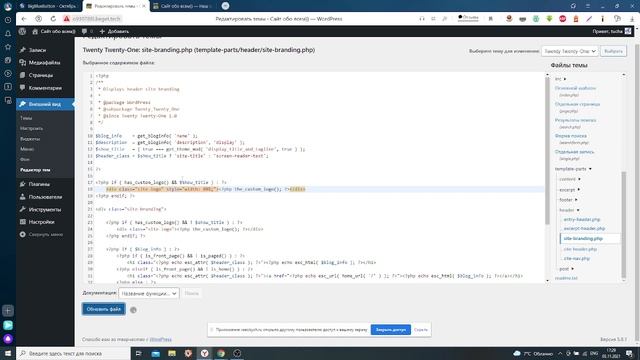Click Скрыть link in sharing notification

(421, 330)
